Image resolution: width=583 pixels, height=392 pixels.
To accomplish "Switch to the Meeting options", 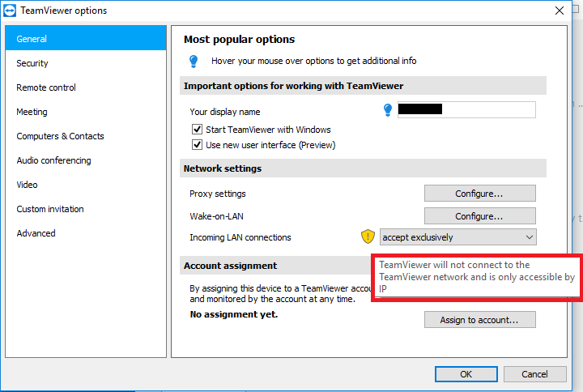I will 32,112.
